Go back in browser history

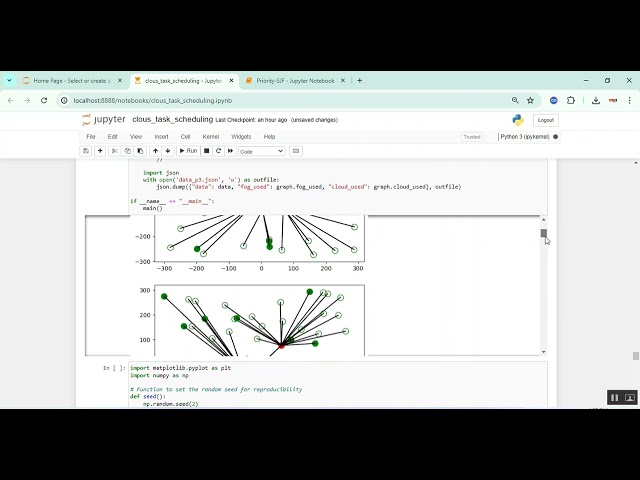point(11,100)
